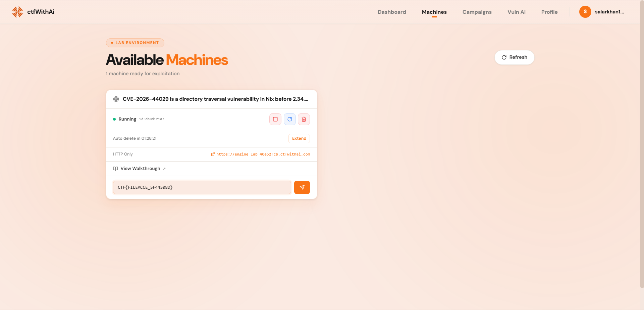Click the Available Machines heading

pos(167,60)
